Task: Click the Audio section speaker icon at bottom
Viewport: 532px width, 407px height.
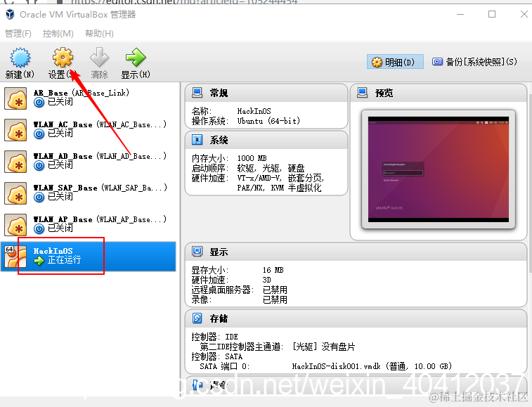Action: click(x=197, y=385)
